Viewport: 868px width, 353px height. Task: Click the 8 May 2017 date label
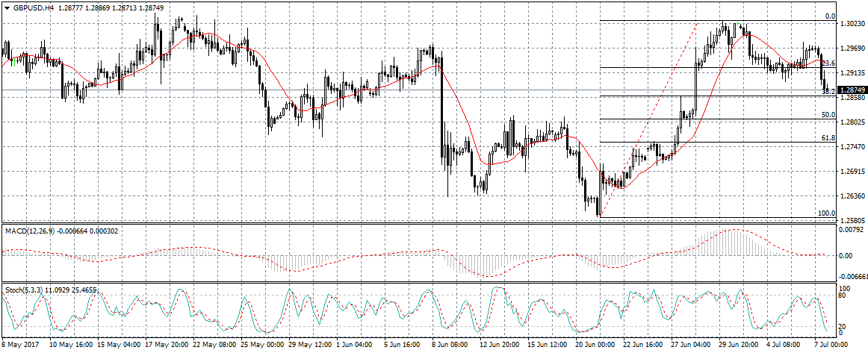tap(22, 346)
